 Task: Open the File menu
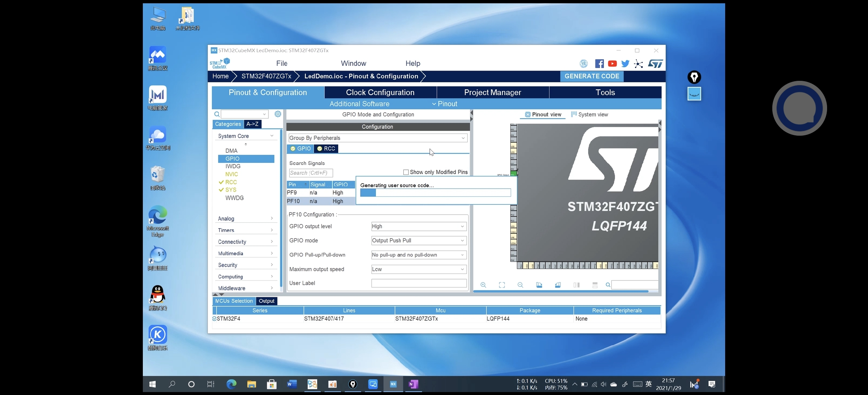click(282, 63)
